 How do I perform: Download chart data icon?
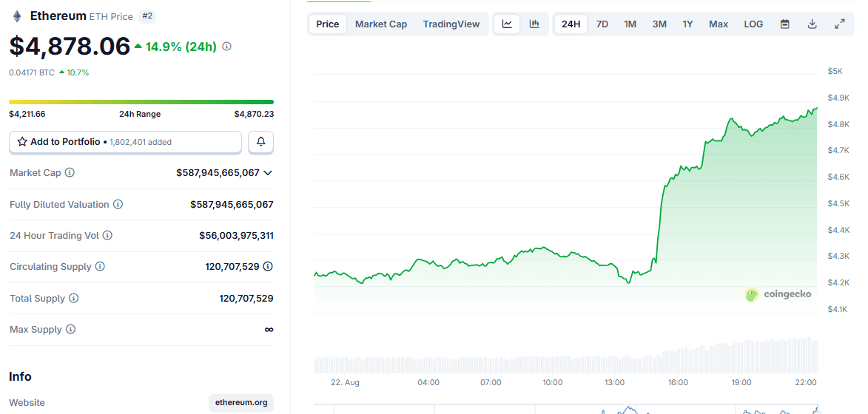click(x=812, y=24)
